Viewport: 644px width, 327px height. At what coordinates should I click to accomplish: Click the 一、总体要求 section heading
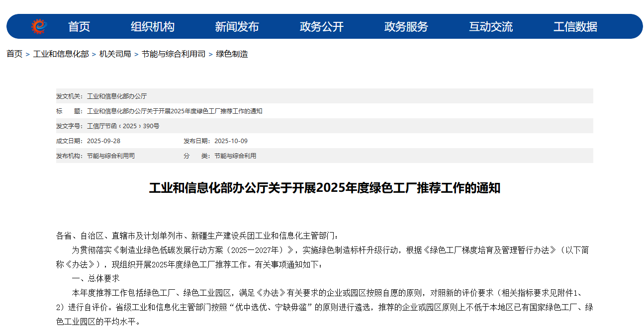click(95, 278)
